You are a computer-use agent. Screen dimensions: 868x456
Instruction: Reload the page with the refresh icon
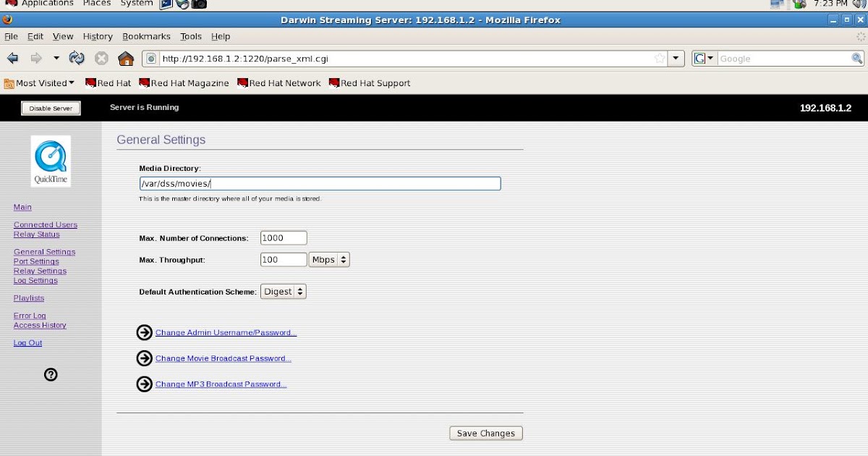pos(77,59)
